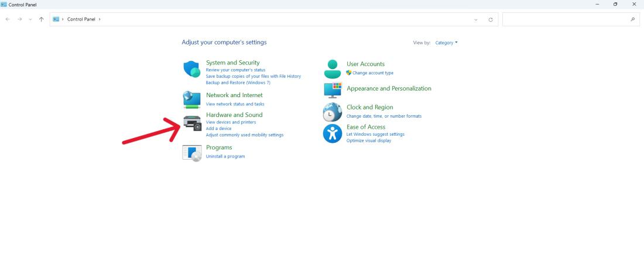This screenshot has width=644, height=261.
Task: Click the Control Panel title bar icon
Action: click(x=4, y=5)
